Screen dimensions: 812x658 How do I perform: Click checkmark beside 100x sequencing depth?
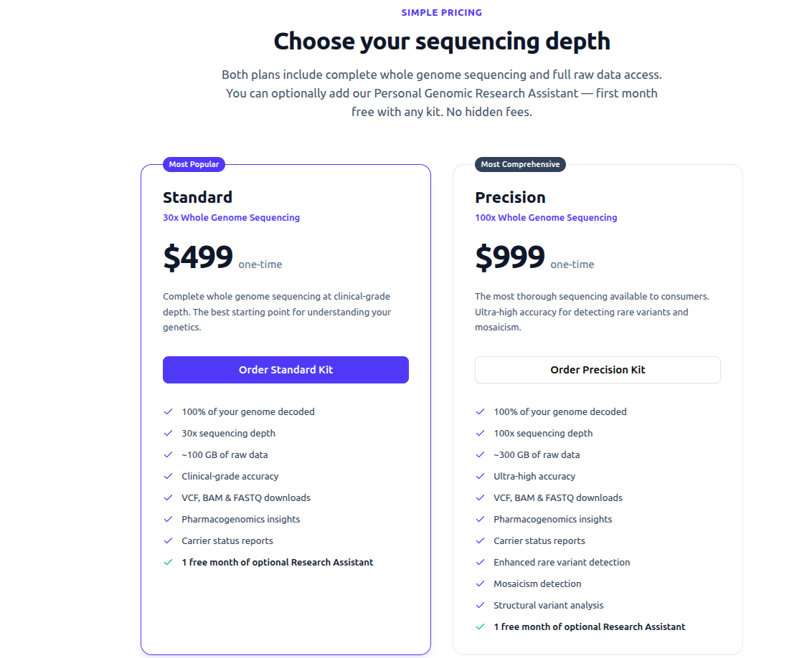[481, 433]
